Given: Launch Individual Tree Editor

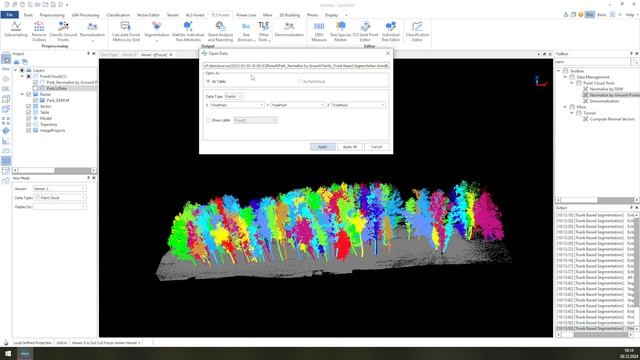Looking at the screenshot, I should coord(391,31).
